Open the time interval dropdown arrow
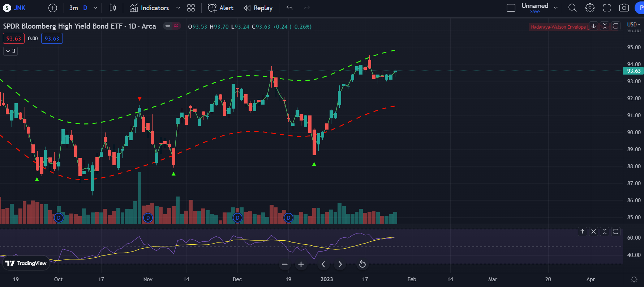Screen dimensions: 644x287 (95, 8)
